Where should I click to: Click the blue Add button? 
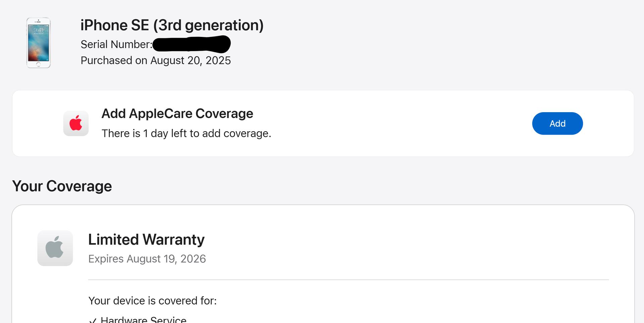click(557, 124)
